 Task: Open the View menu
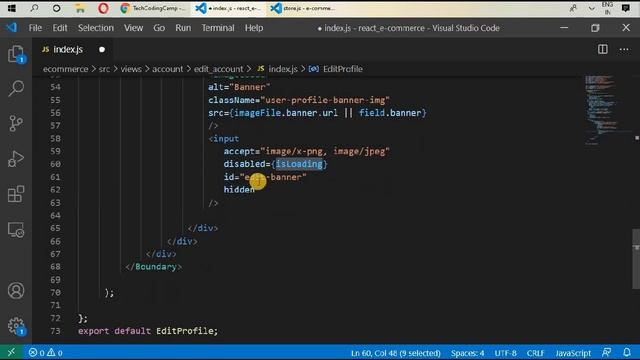[133, 28]
